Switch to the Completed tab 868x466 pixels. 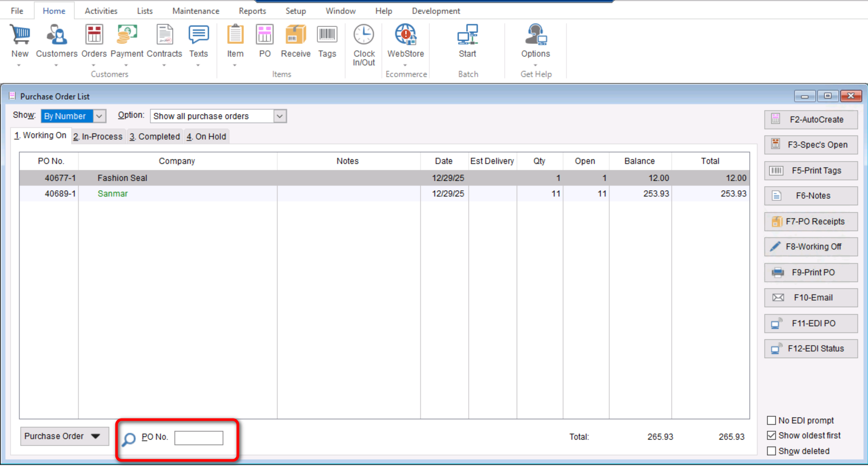[x=155, y=136]
